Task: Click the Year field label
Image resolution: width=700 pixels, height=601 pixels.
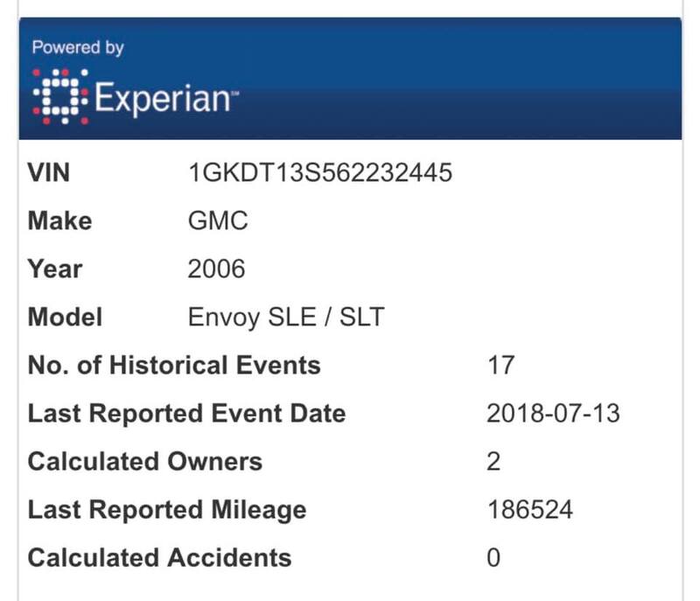Action: [55, 269]
